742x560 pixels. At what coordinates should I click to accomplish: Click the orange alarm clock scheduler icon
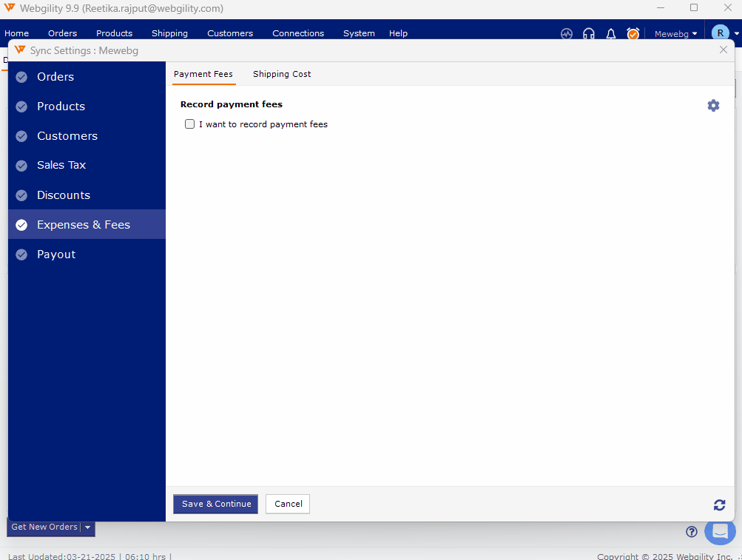click(x=633, y=33)
